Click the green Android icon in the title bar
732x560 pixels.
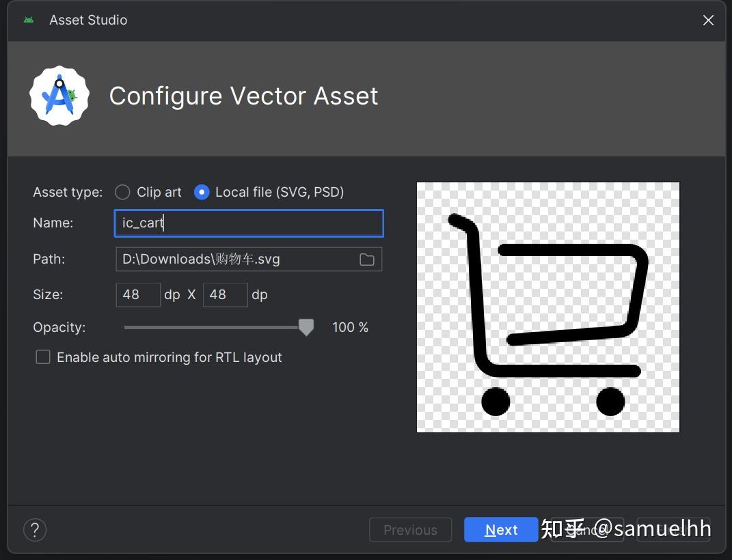coord(28,20)
